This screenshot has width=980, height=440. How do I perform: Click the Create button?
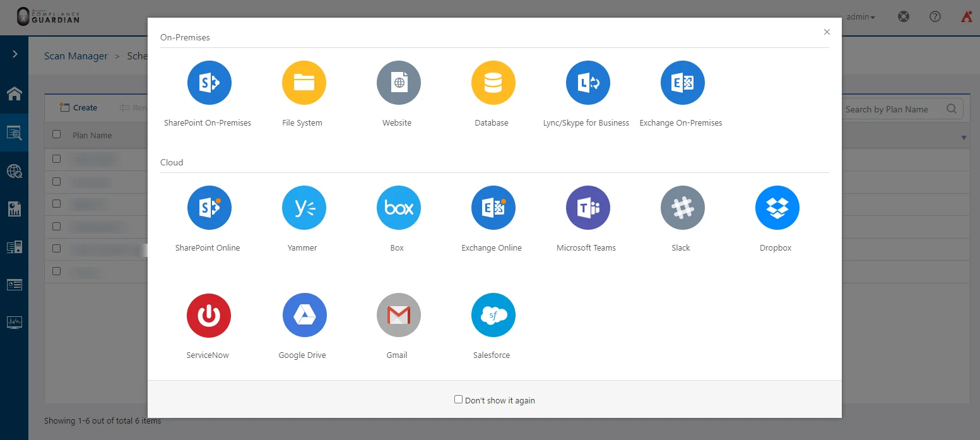(78, 108)
